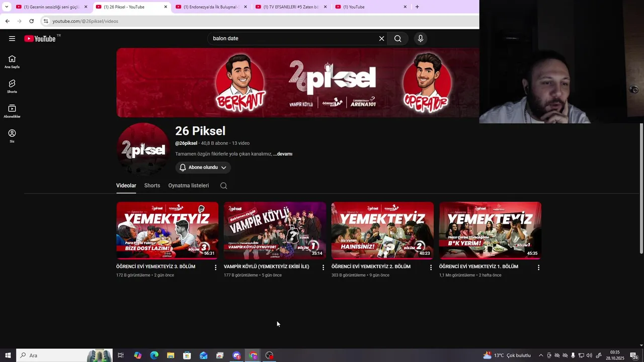
Task: Open Outlook from the taskbar
Action: tap(203, 355)
